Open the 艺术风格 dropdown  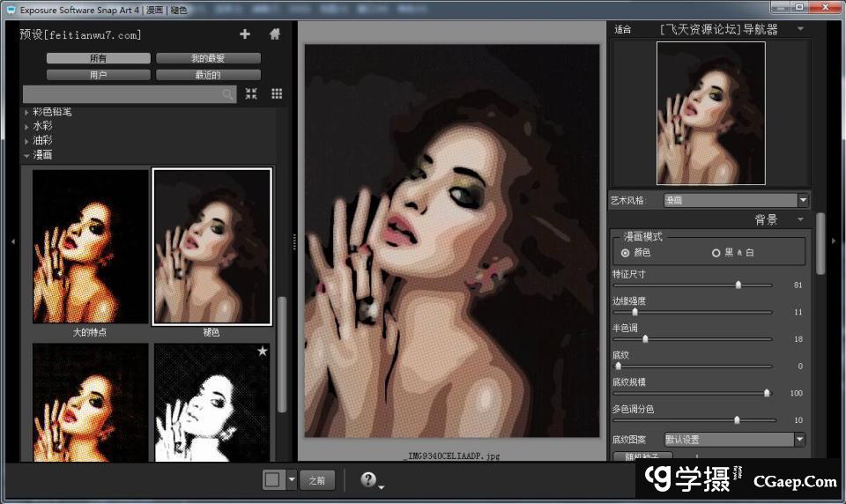pyautogui.click(x=802, y=201)
